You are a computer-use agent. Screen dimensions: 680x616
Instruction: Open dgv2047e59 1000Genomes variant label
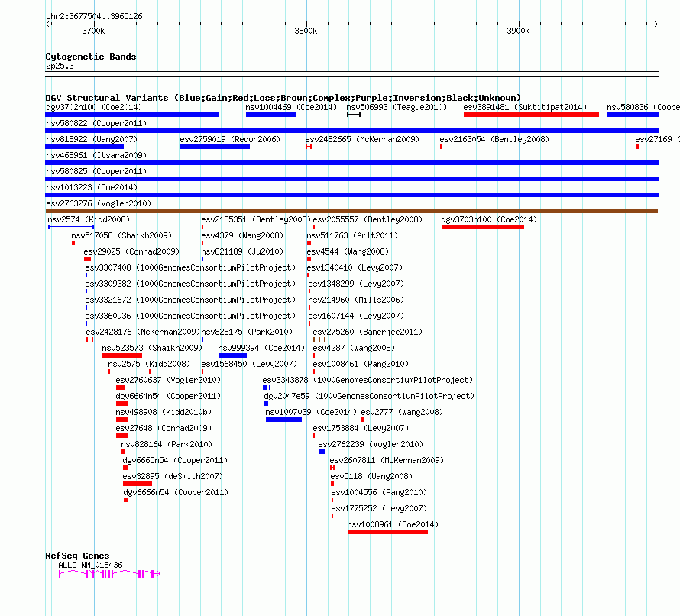tap(369, 396)
